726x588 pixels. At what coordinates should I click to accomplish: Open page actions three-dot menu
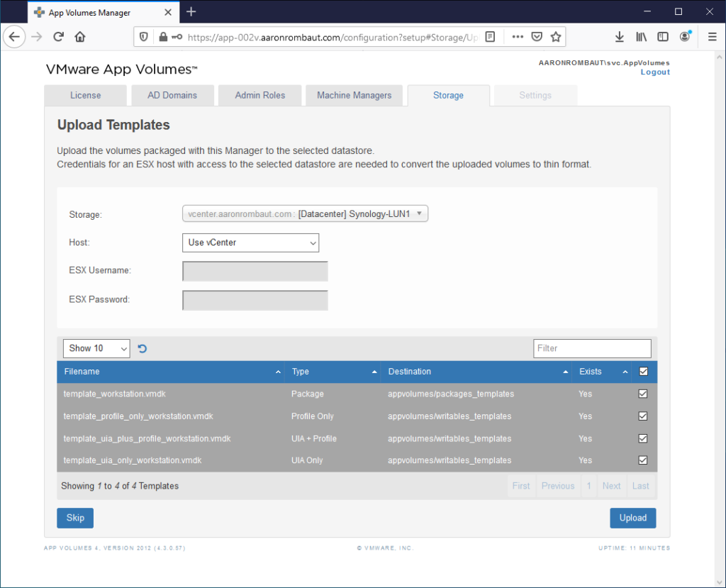click(x=518, y=37)
